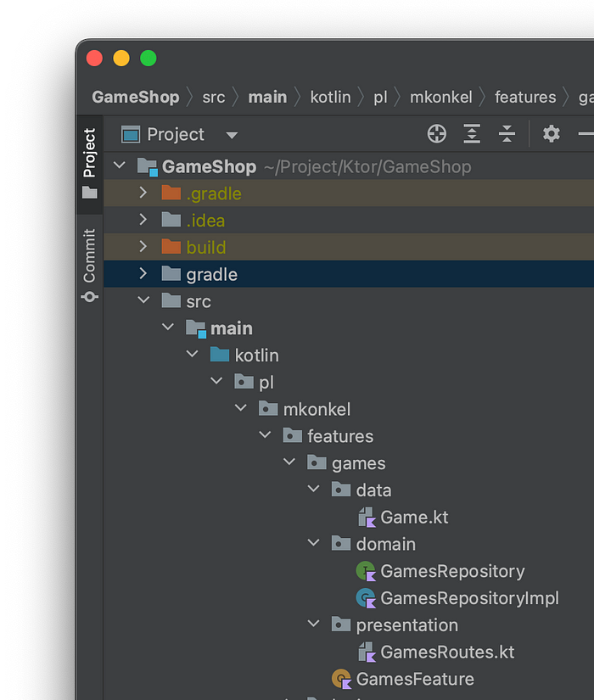Click the gradle folder icon

[171, 274]
